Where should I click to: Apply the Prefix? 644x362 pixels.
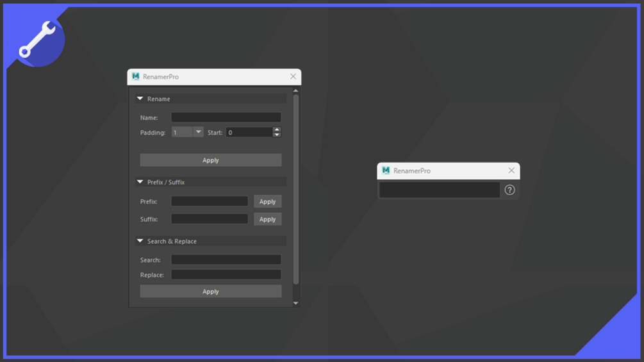267,202
